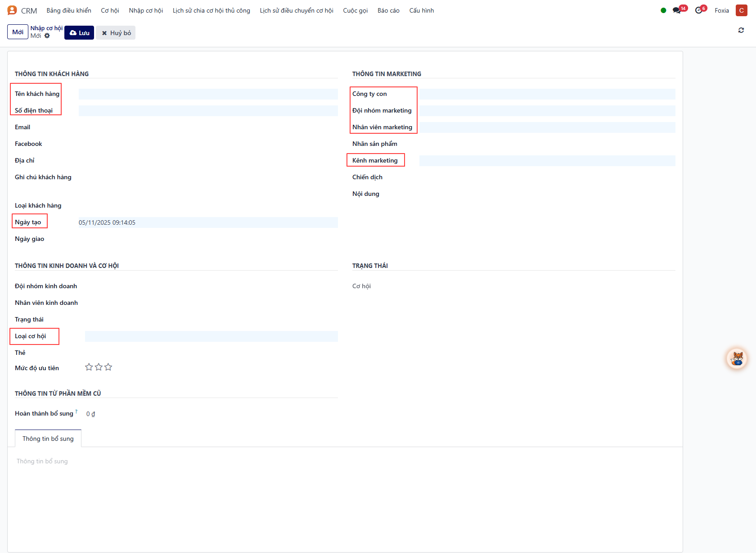Click the Tên khách hàng input field
Viewport: 756px width, 553px height.
click(208, 94)
